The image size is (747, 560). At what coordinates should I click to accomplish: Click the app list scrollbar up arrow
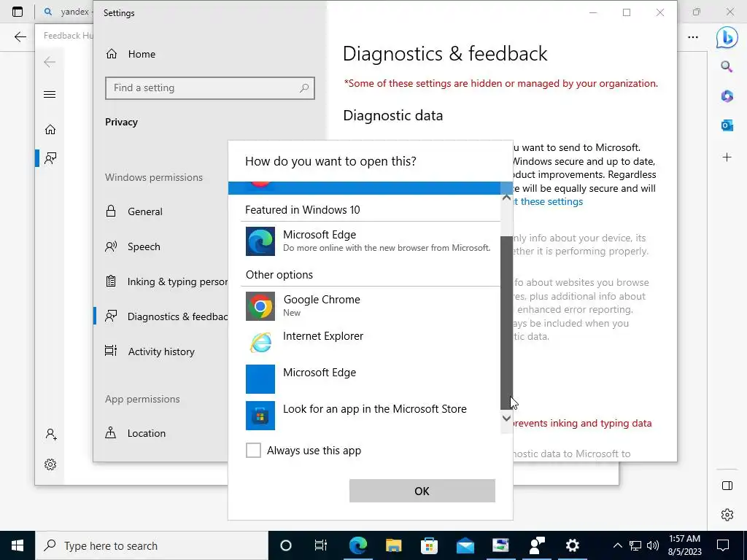click(x=506, y=197)
